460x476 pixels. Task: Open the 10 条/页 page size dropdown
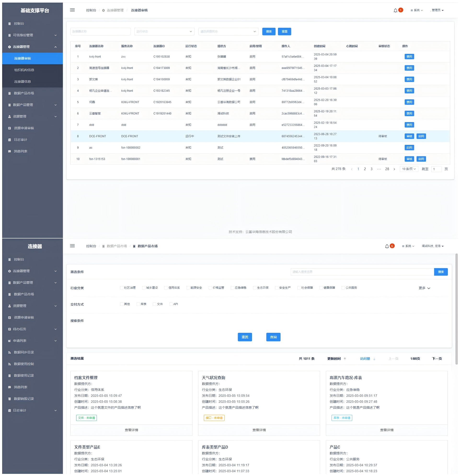pyautogui.click(x=409, y=169)
